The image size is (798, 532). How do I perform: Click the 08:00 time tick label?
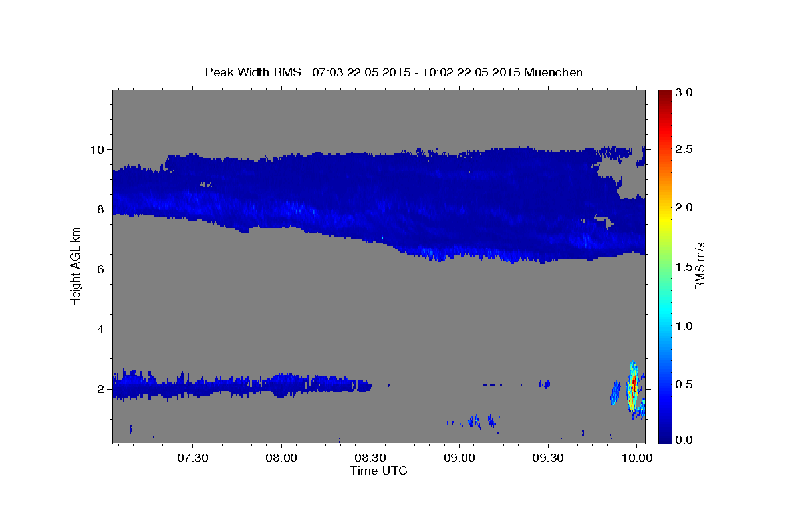pos(281,458)
